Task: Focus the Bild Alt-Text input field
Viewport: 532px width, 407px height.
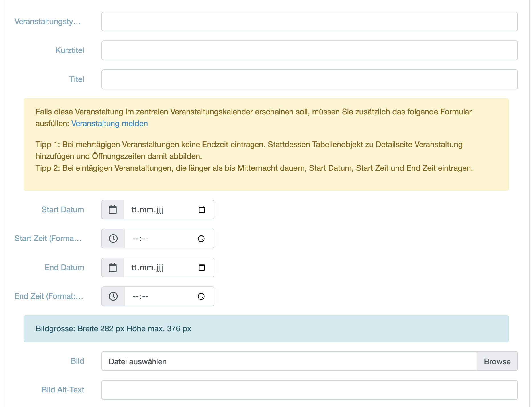Action: click(x=310, y=390)
